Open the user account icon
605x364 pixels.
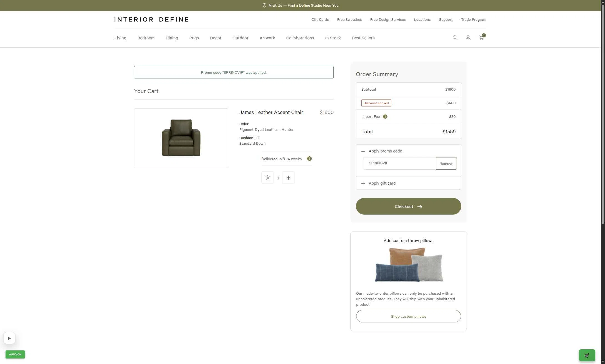[x=468, y=38]
